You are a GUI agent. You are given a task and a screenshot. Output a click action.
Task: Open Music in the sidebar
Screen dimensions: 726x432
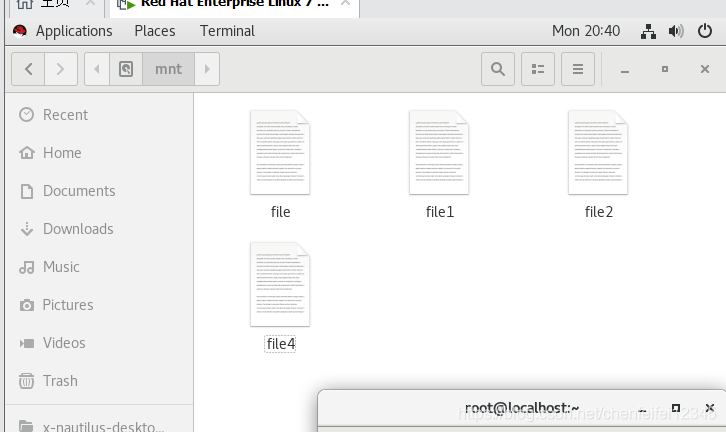click(x=99, y=266)
